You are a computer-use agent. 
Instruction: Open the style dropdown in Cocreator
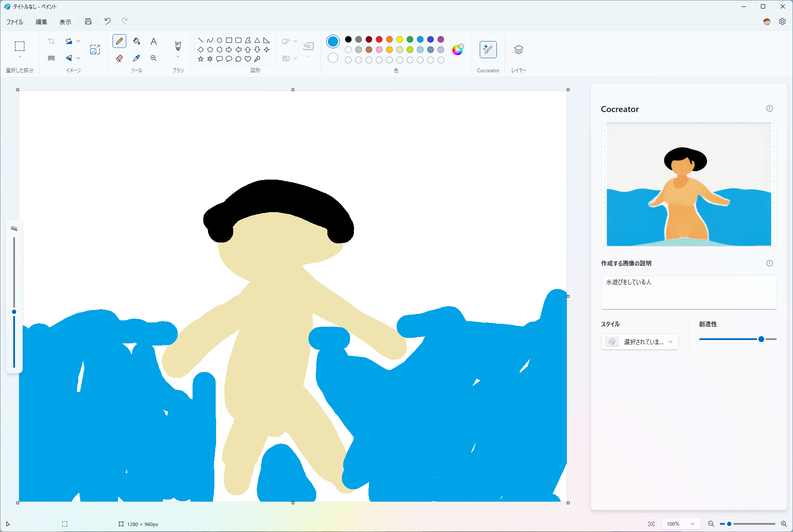point(640,342)
